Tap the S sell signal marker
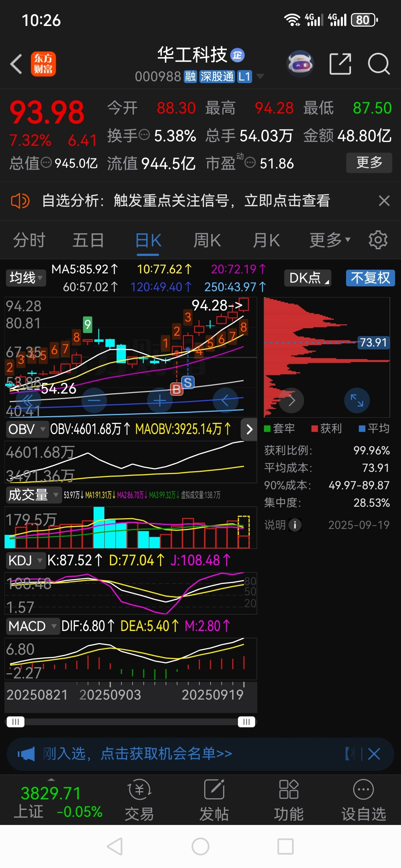The height and width of the screenshot is (868, 401). click(x=188, y=382)
